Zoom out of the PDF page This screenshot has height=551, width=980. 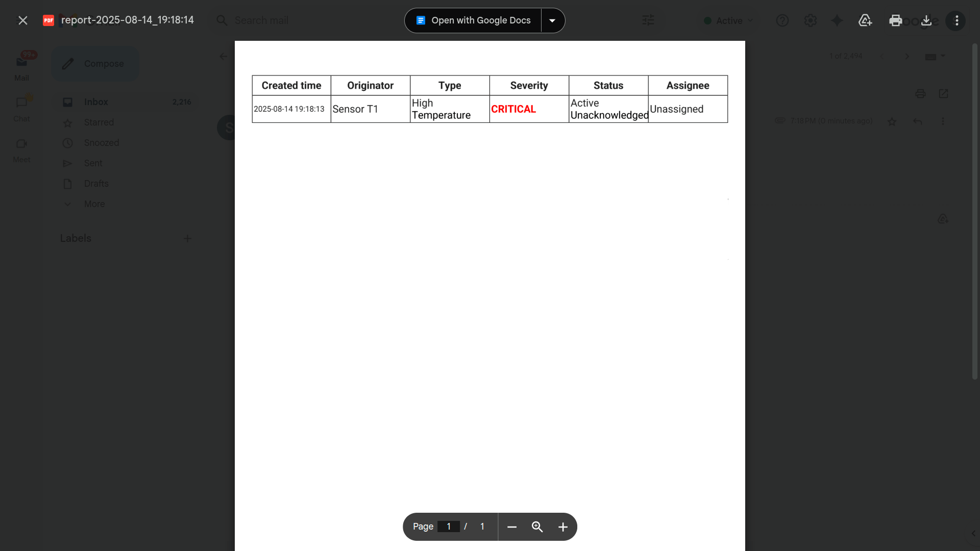[512, 527]
